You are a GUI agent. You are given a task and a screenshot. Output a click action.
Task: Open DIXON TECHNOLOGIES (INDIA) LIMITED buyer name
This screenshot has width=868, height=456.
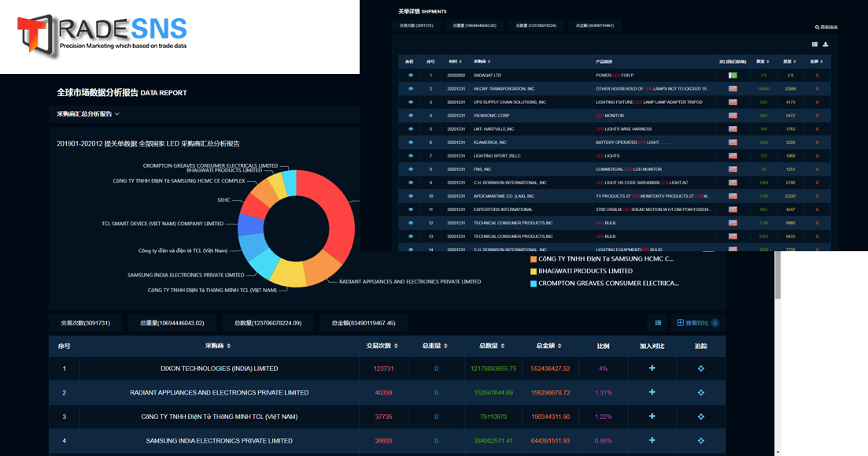[219, 369]
